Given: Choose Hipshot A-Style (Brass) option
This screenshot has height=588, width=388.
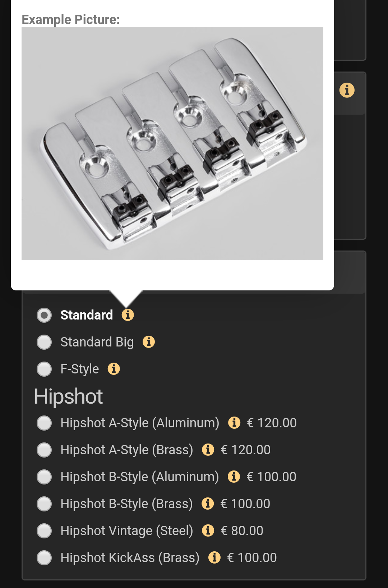Looking at the screenshot, I should click(44, 450).
